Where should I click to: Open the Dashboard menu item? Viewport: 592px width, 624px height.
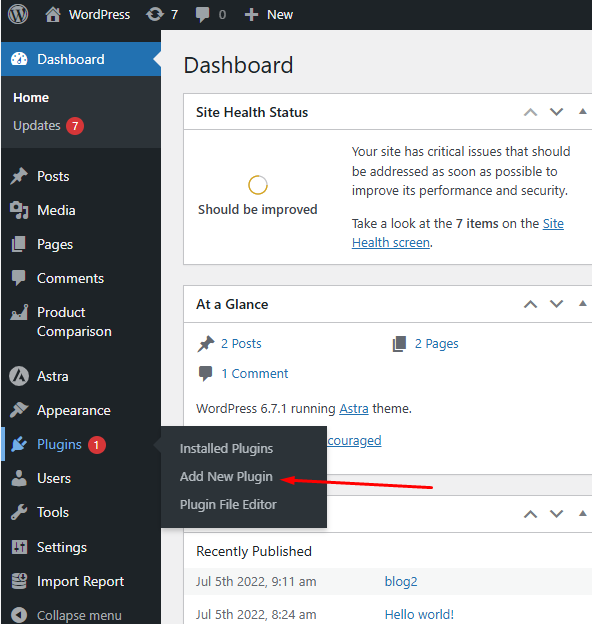[81, 59]
